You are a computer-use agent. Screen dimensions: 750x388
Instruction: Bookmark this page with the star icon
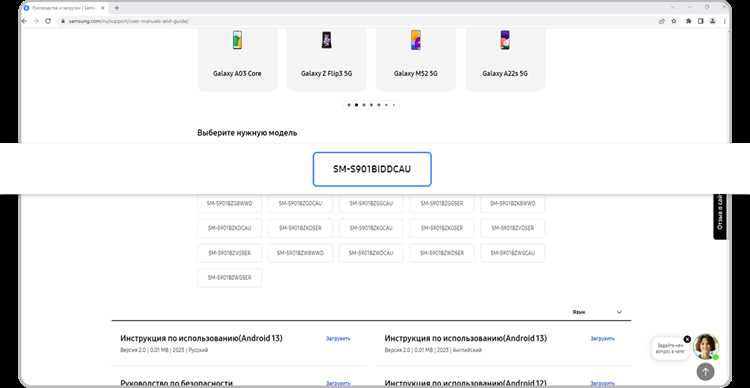click(674, 21)
